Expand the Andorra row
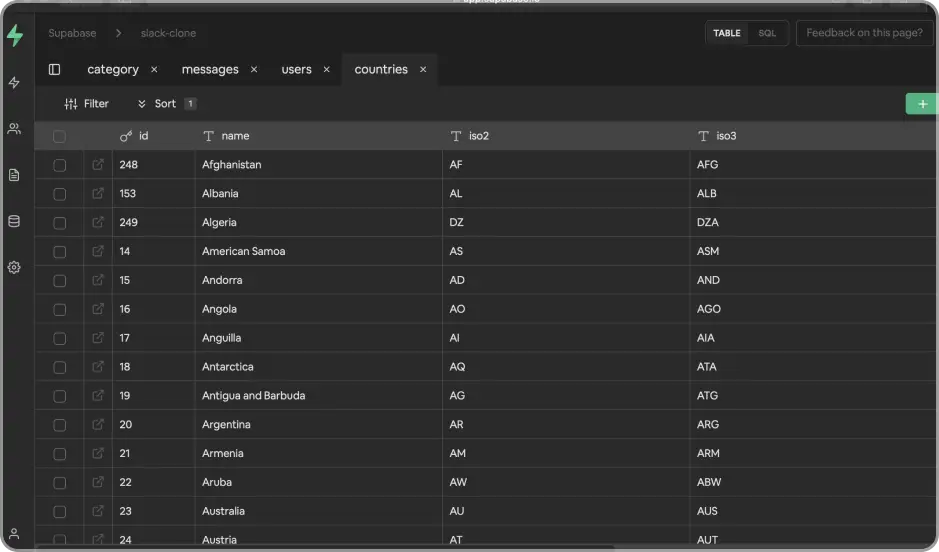The width and height of the screenshot is (939, 552). click(x=98, y=280)
